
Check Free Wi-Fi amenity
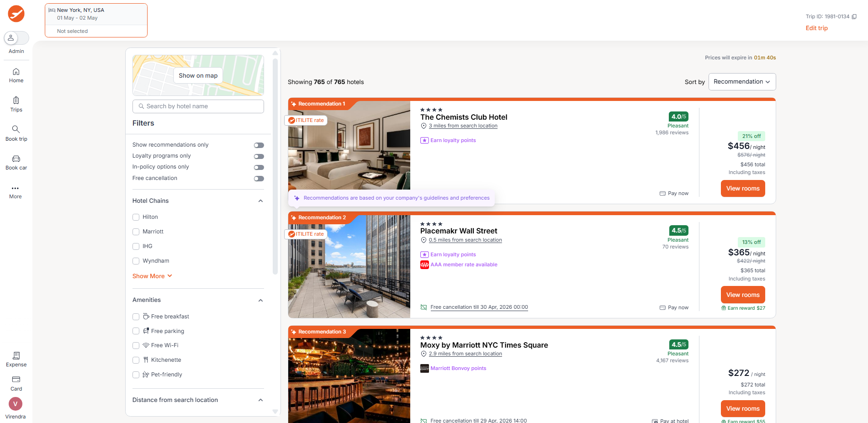click(136, 346)
